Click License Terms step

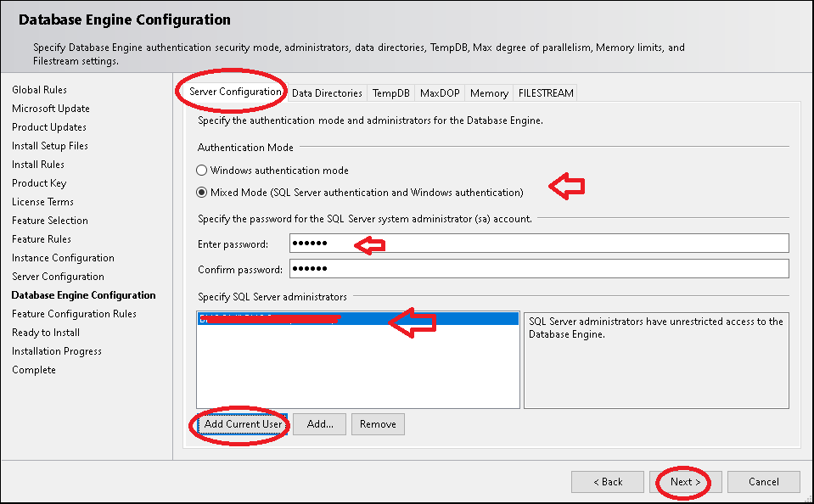(x=42, y=202)
